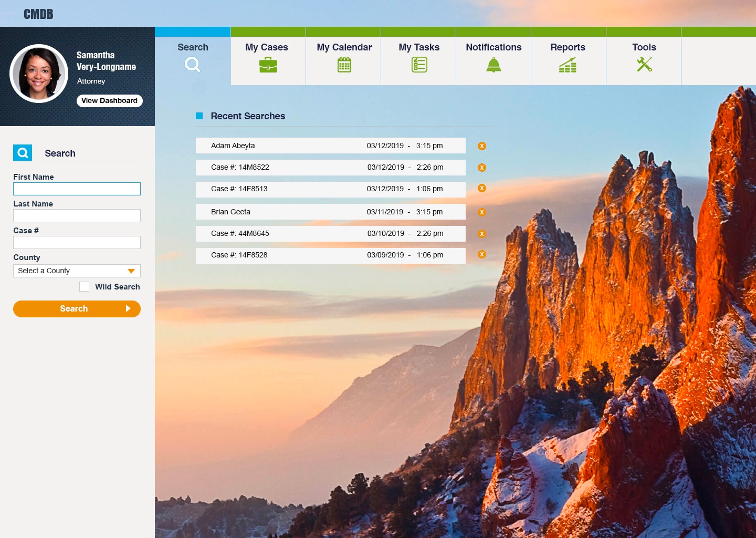Remove the Case #: 14M8522 recent search
Screen dimensions: 756x538
(x=482, y=168)
